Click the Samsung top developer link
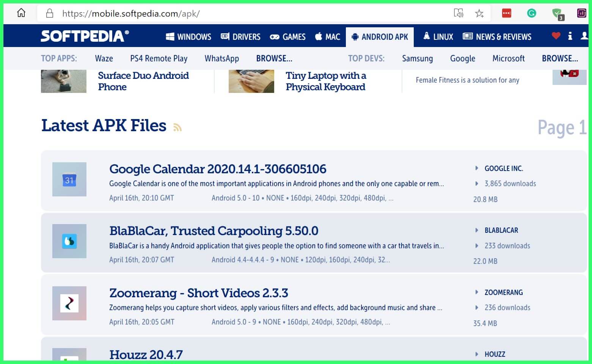592x364 pixels. 417,58
